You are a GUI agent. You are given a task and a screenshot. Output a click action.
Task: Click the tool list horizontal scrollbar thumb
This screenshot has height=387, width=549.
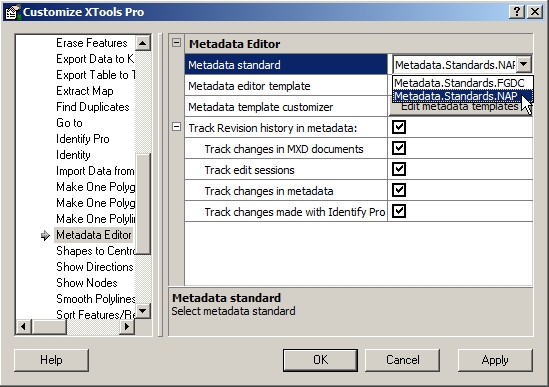click(49, 326)
